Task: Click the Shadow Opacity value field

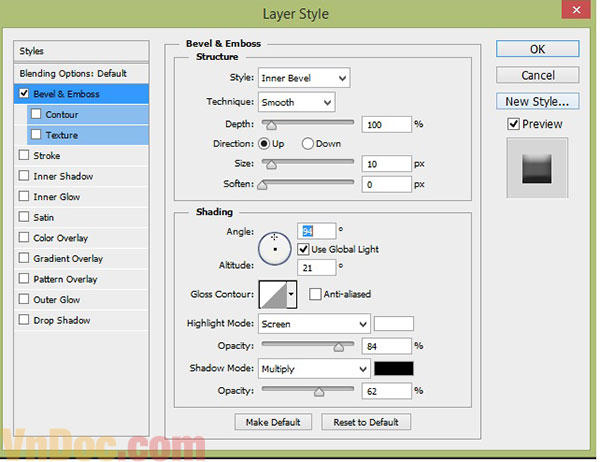Action: click(386, 391)
